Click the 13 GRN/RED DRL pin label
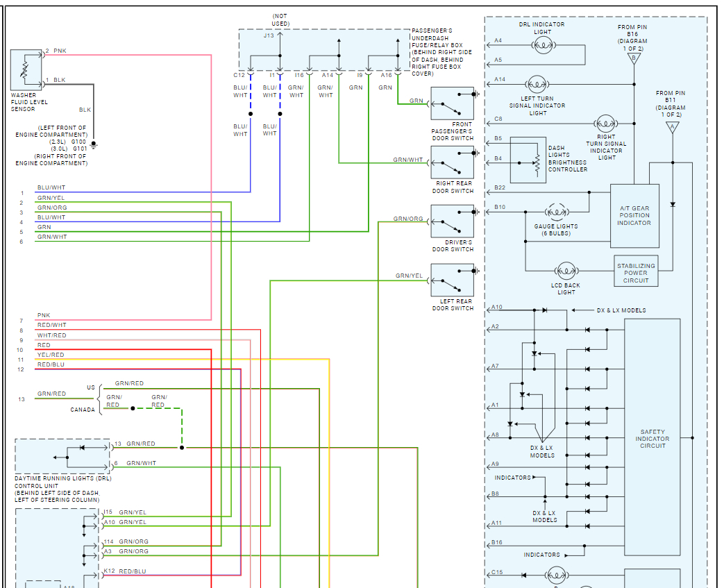The height and width of the screenshot is (588, 724). [x=135, y=444]
